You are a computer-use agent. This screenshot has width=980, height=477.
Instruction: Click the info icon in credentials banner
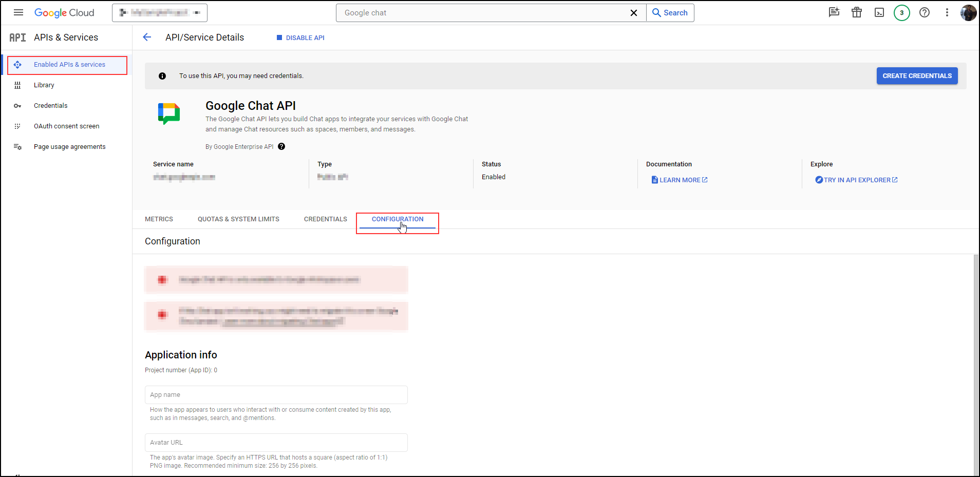point(162,76)
